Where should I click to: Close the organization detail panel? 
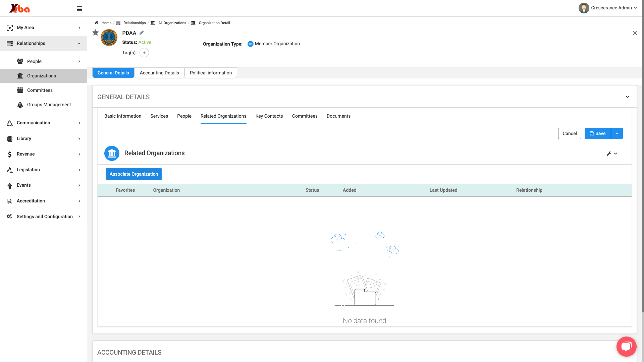[x=635, y=33]
